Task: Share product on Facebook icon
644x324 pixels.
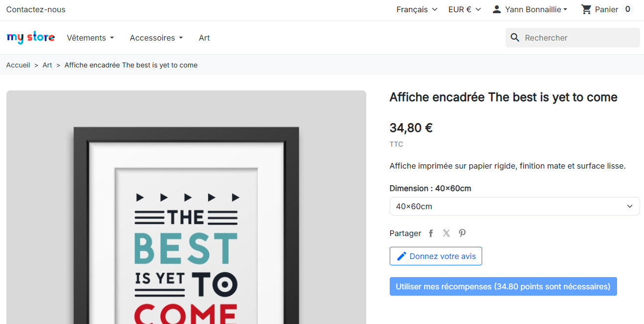Action: (x=431, y=234)
